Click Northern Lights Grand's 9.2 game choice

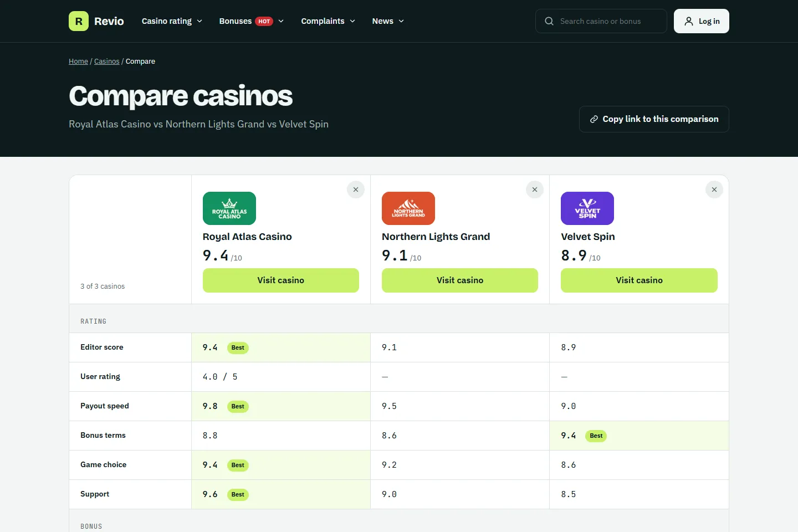tap(389, 465)
